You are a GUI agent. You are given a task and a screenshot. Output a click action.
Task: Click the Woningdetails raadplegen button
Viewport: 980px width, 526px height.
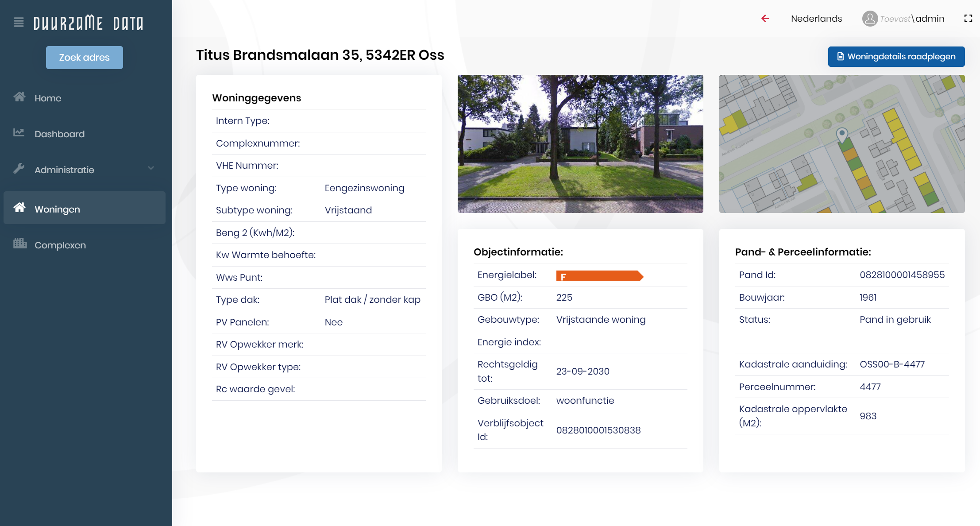coord(896,57)
